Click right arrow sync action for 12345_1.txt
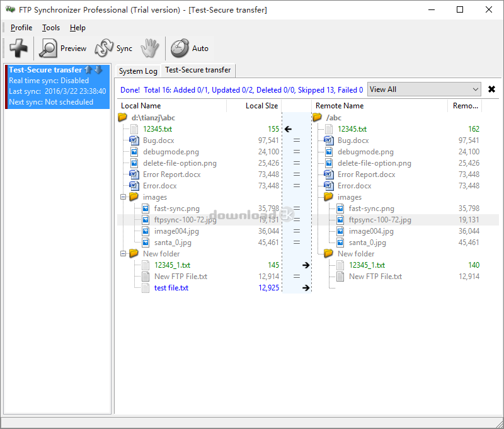 tap(306, 265)
